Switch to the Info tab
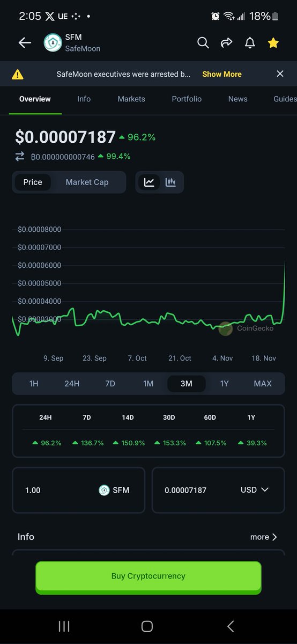This screenshot has width=297, height=644. 84,99
